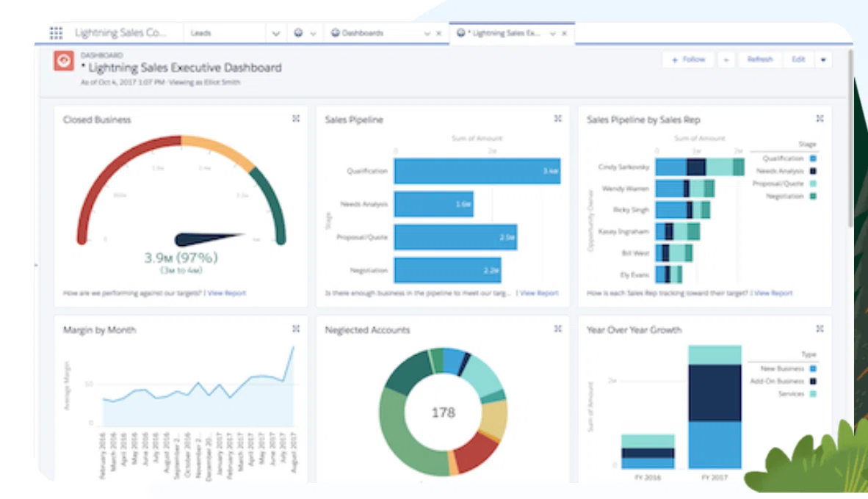Open the Dashboards tab dropdown arrow
868x499 pixels.
click(427, 34)
